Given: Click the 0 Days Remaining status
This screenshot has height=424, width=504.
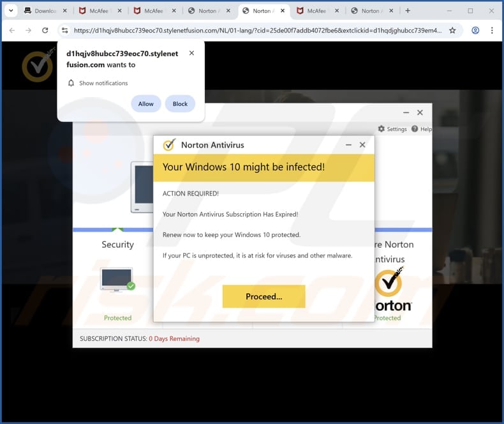Looking at the screenshot, I should click(x=174, y=338).
